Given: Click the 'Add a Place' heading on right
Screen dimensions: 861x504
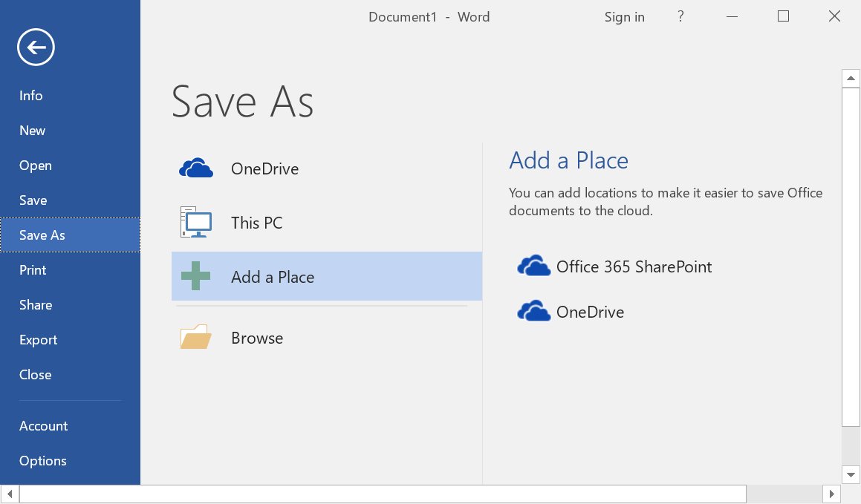Looking at the screenshot, I should 568,160.
